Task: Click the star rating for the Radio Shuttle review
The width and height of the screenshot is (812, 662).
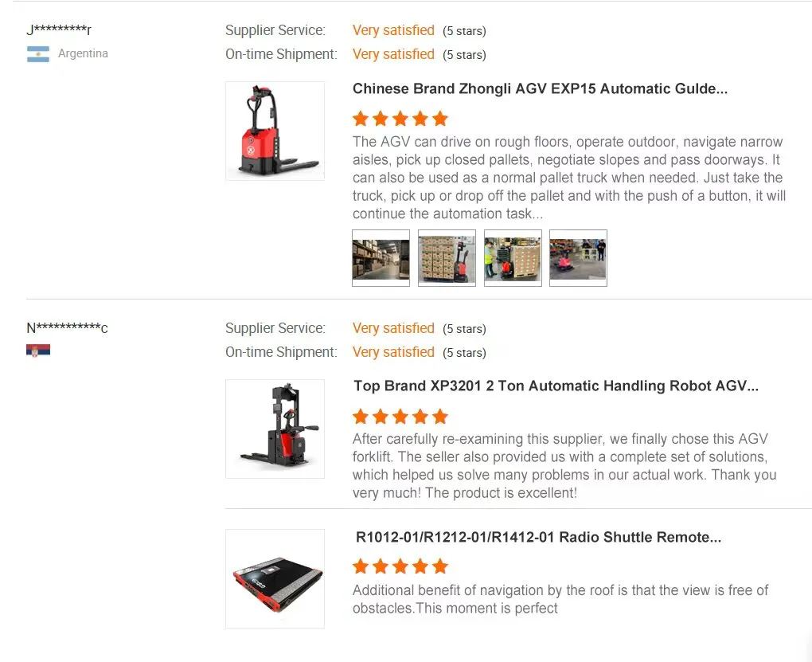Action: coord(400,566)
